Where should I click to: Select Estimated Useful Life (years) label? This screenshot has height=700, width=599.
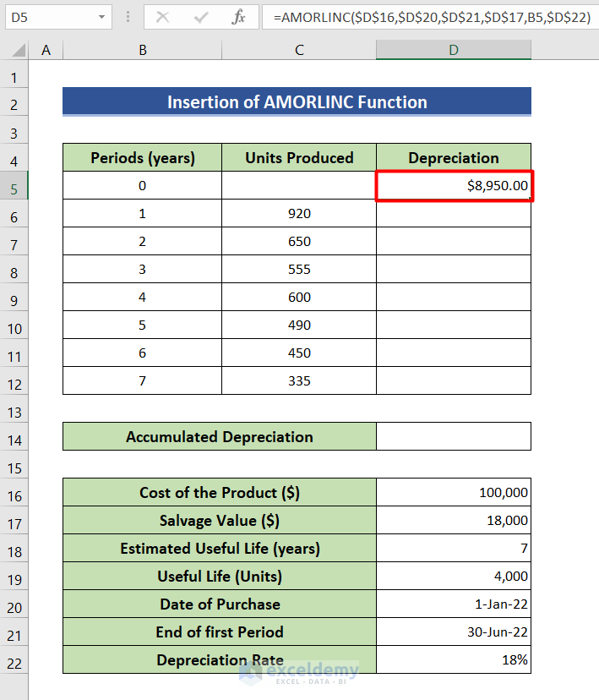[x=220, y=548]
